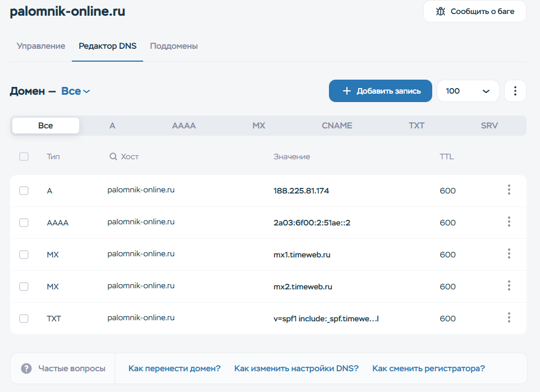
Task: Tick the select-all checkbox in table header
Action: click(24, 156)
